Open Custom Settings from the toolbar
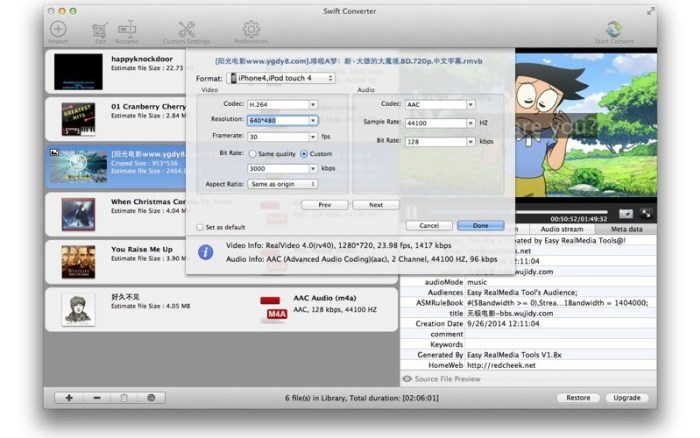Screen dimensions: 700x438 point(186,30)
